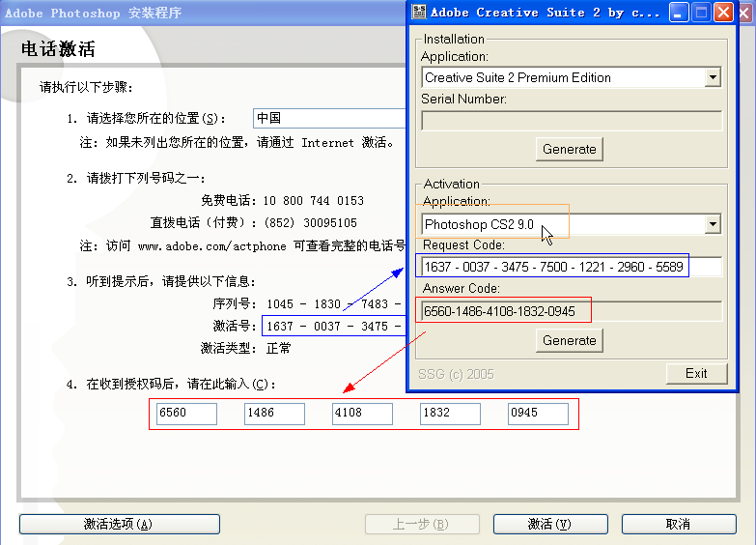756x545 pixels.
Task: Expand the Photoshop CS2 9.0 dropdown
Action: tap(713, 224)
